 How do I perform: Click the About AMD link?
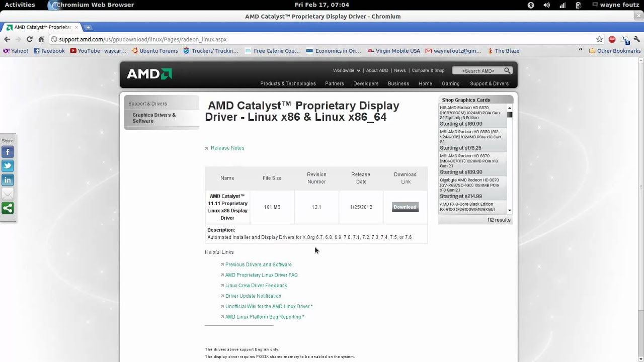click(x=377, y=70)
